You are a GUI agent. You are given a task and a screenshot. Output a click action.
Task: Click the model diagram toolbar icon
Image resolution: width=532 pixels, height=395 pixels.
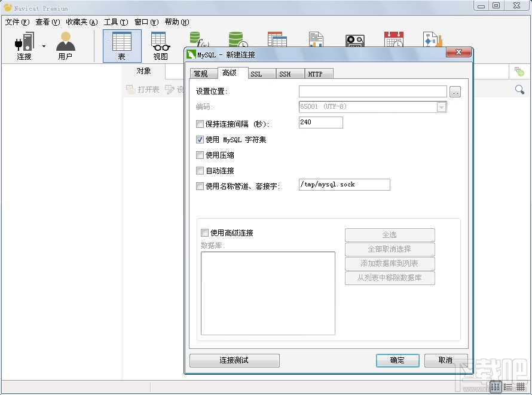coord(433,39)
